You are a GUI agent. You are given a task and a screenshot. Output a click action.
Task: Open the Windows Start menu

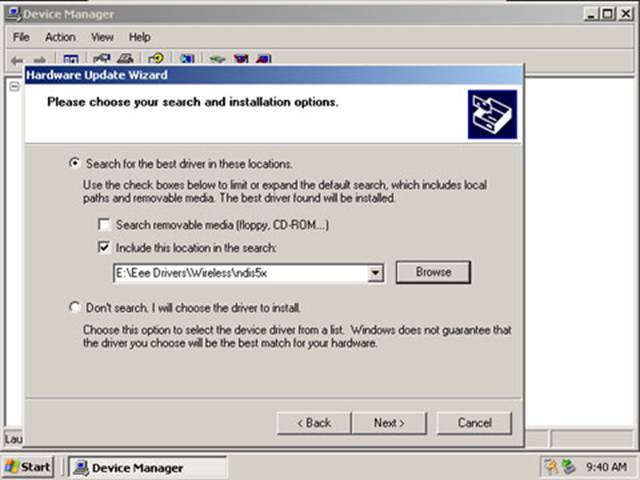click(x=28, y=467)
